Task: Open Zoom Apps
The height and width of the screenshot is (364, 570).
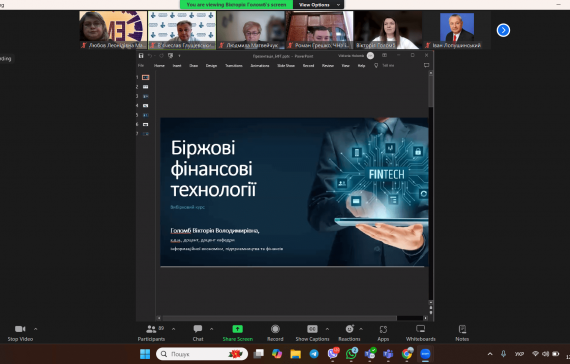Action: 383,333
